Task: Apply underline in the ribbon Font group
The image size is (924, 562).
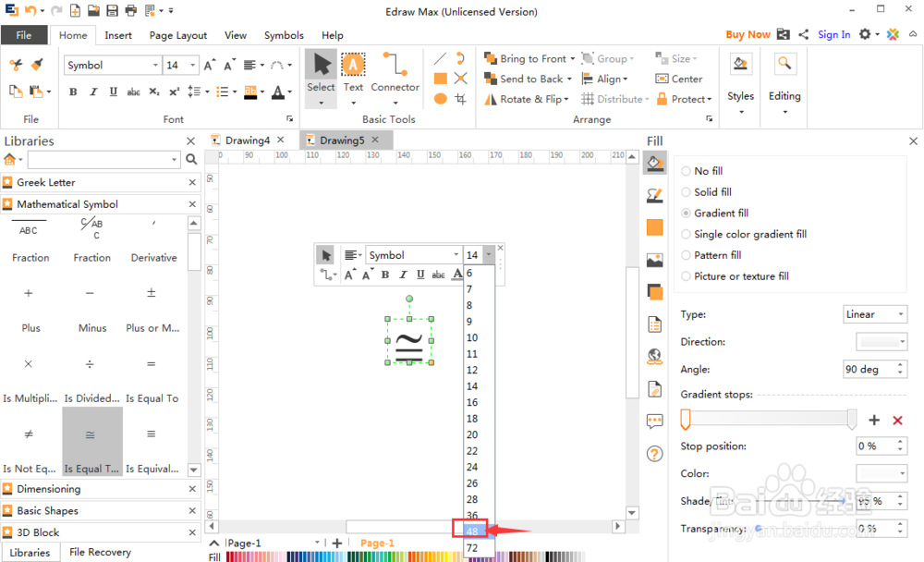Action: click(x=113, y=92)
